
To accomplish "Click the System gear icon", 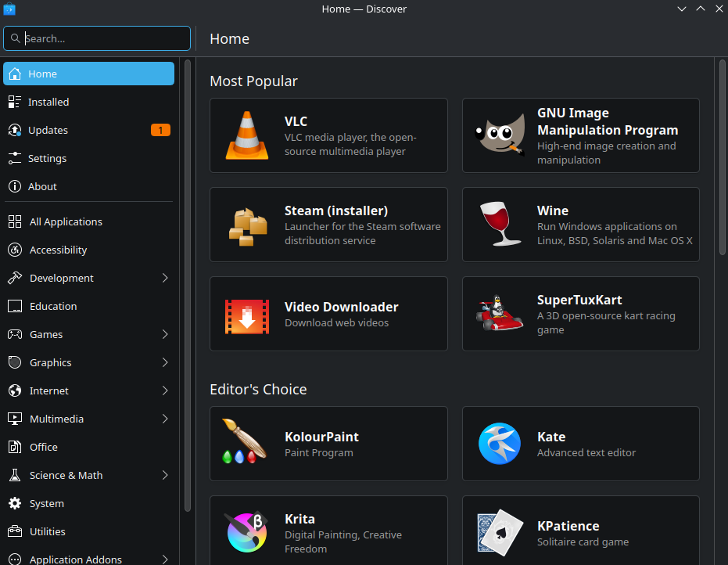I will click(x=15, y=503).
